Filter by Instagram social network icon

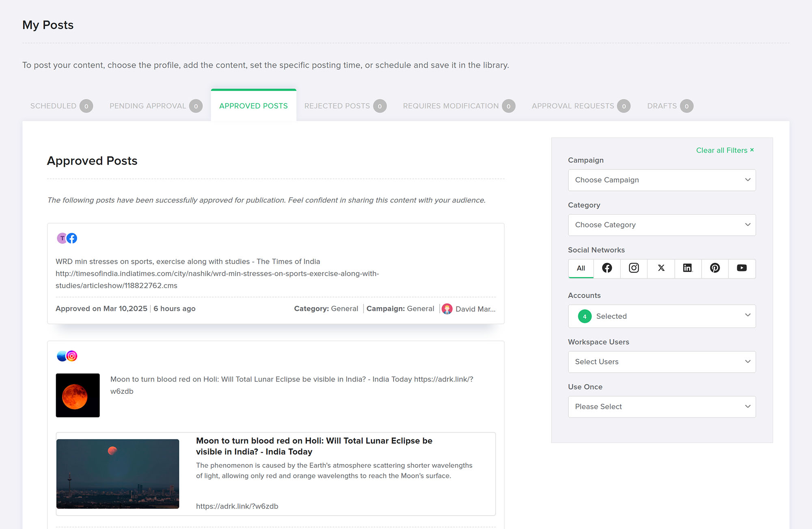pos(634,268)
